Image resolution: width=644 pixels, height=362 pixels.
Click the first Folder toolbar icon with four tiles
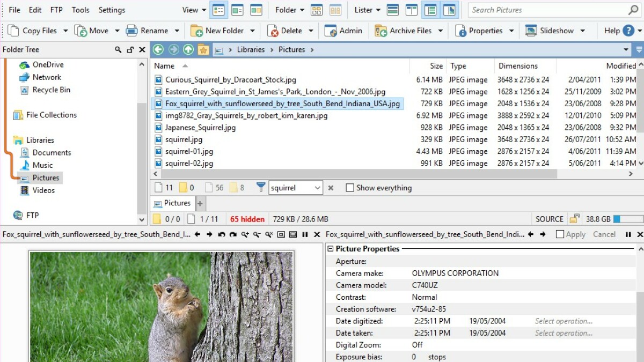click(x=317, y=10)
